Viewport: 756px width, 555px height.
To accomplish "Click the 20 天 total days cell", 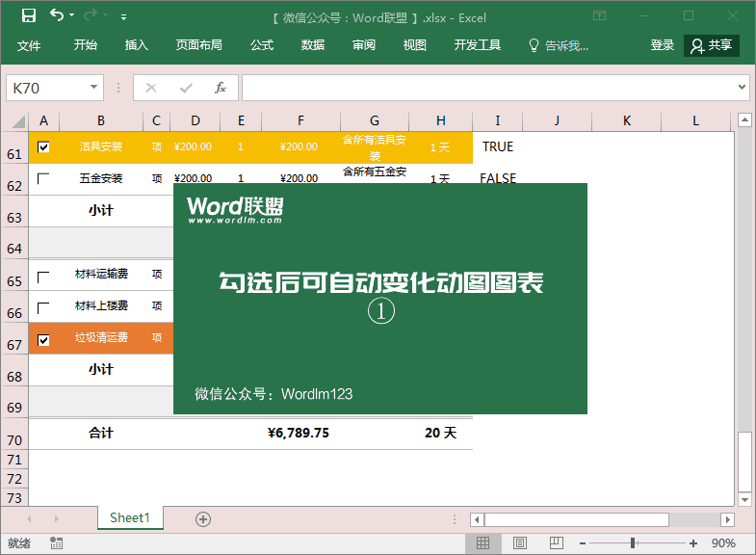I will 440,433.
